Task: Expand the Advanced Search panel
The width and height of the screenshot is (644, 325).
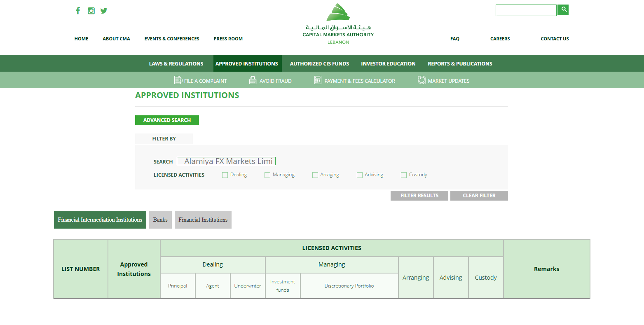Action: pos(167,120)
